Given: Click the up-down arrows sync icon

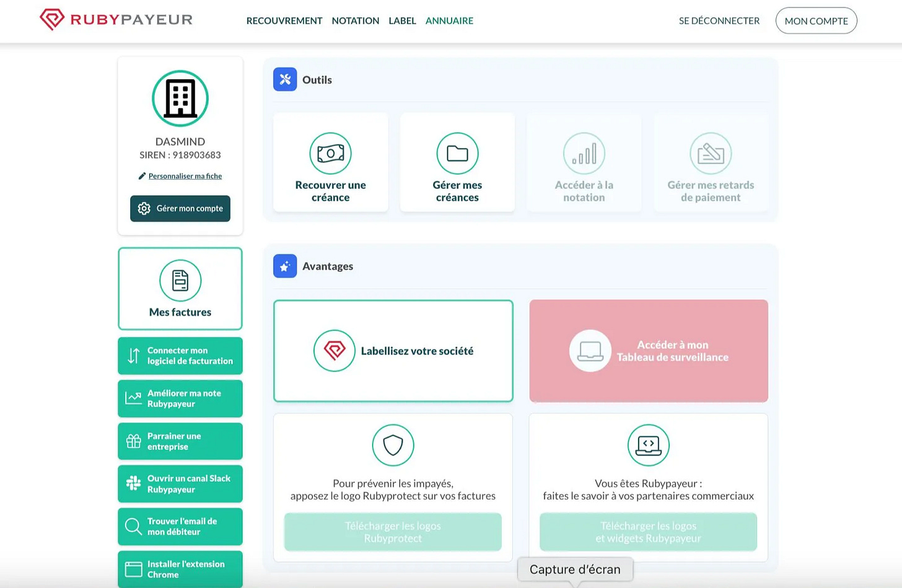Looking at the screenshot, I should pyautogui.click(x=134, y=356).
